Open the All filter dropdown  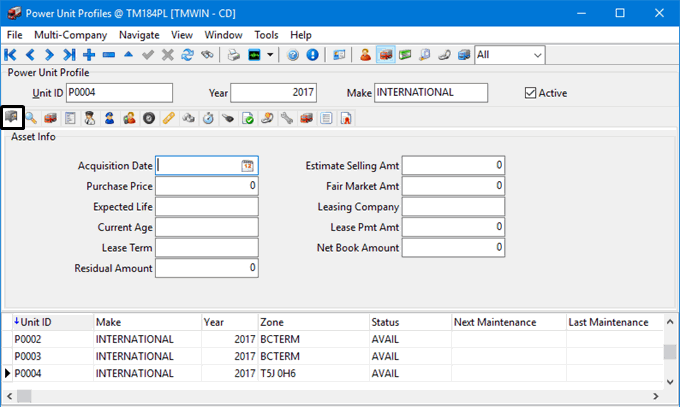(537, 54)
